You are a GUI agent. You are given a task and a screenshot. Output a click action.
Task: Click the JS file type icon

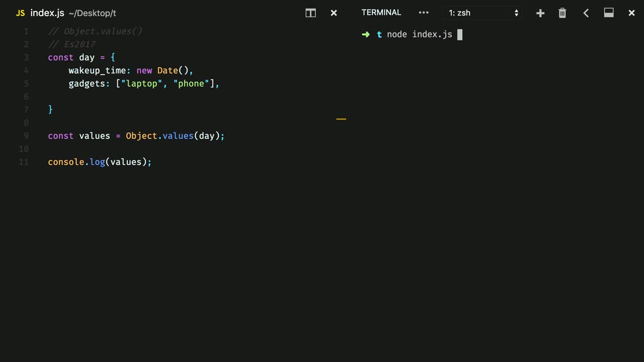(20, 13)
